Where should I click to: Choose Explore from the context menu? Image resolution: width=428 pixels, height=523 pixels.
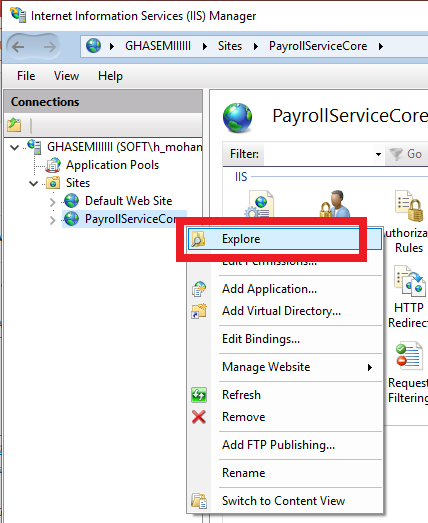[285, 239]
